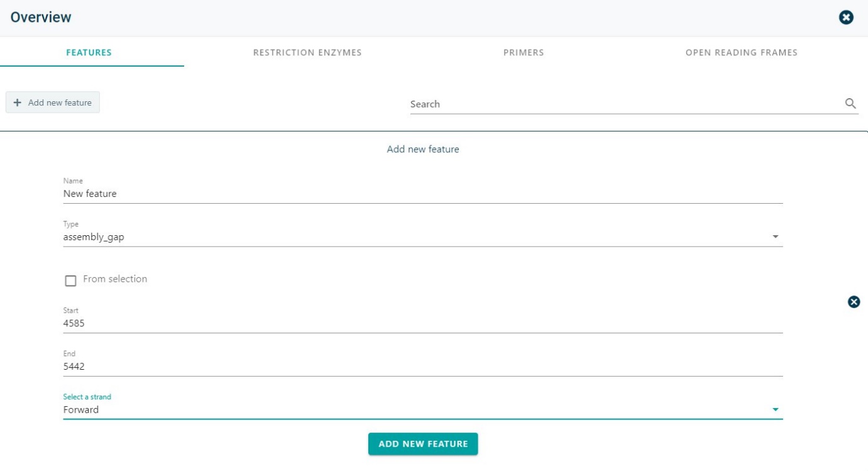Click the gray Add new feature button
The width and height of the screenshot is (868, 471).
[53, 103]
